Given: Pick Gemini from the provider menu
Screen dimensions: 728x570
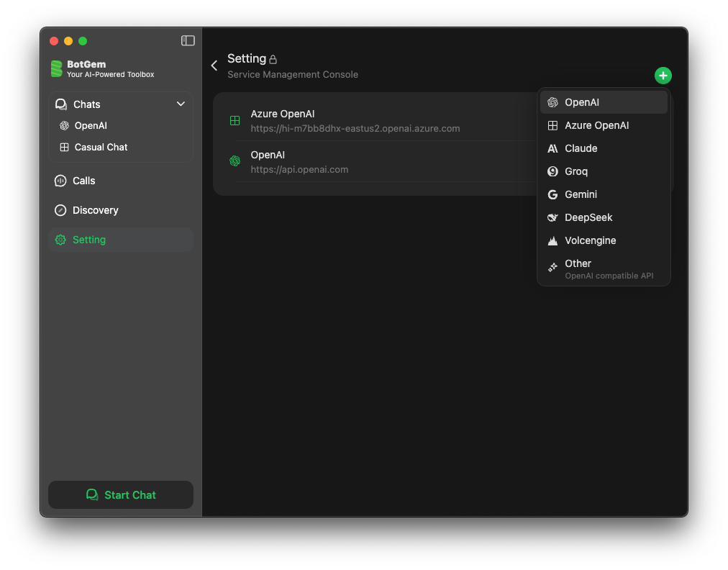Looking at the screenshot, I should click(604, 194).
